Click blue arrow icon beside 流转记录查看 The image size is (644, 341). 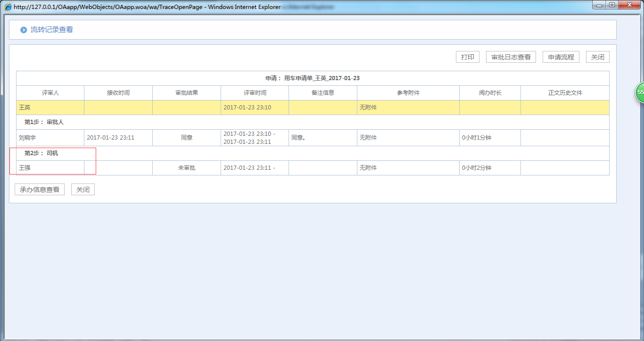[x=24, y=30]
